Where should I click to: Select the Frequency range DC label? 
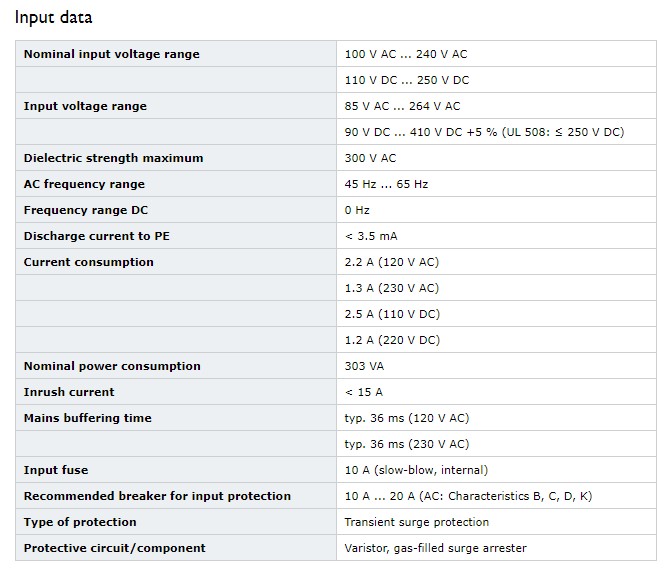click(86, 210)
